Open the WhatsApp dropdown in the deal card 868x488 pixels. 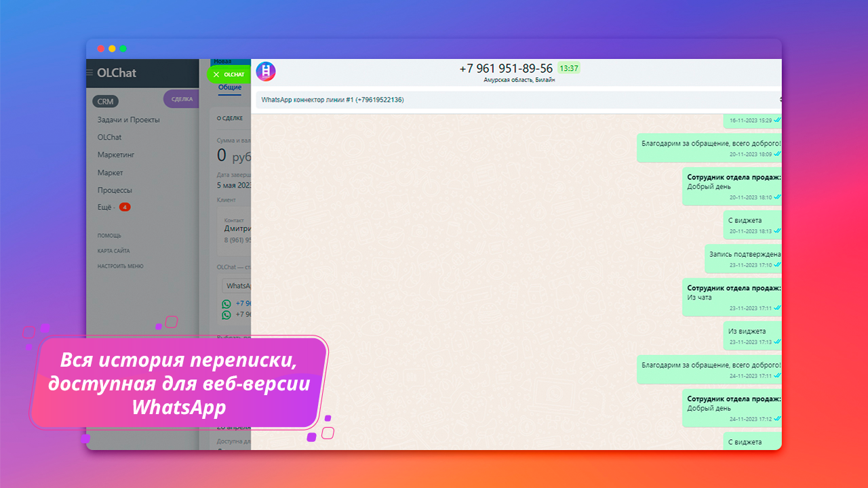pyautogui.click(x=237, y=286)
